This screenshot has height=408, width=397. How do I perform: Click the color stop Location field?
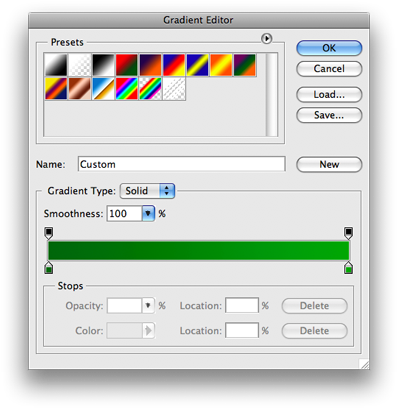242,331
